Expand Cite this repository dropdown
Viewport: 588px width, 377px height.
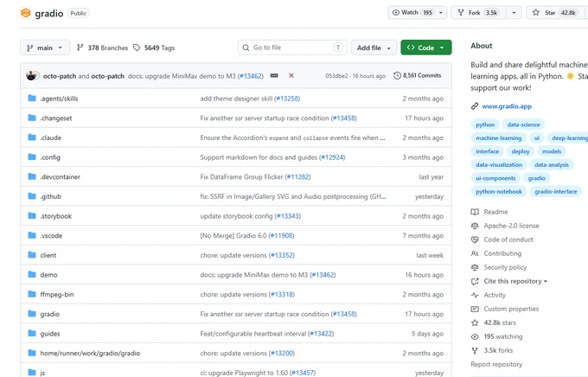point(515,281)
